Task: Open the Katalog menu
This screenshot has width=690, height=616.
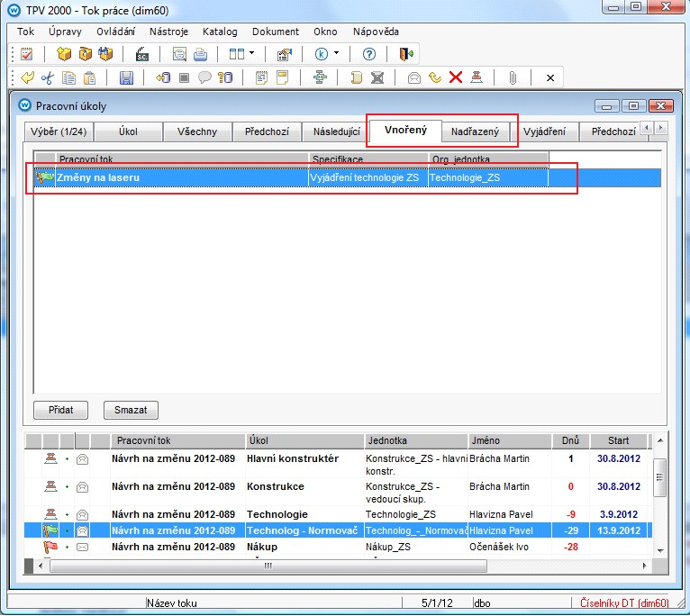Action: click(x=220, y=32)
